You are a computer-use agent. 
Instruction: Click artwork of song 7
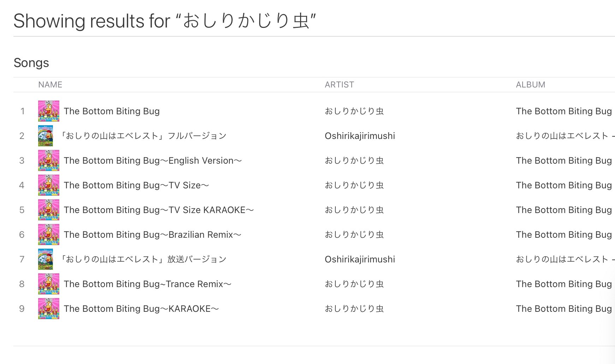click(46, 259)
